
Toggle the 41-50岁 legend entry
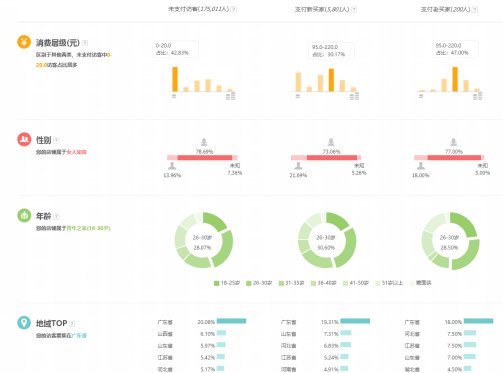(356, 283)
